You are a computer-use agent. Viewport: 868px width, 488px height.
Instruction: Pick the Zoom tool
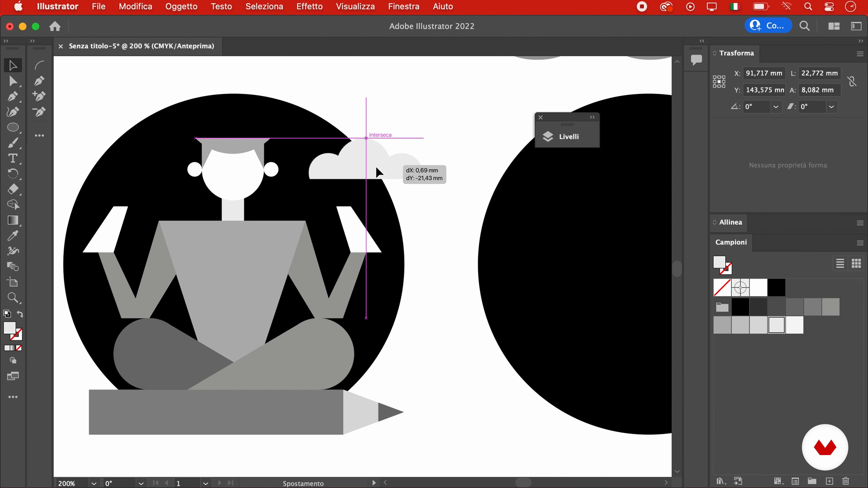tap(13, 298)
